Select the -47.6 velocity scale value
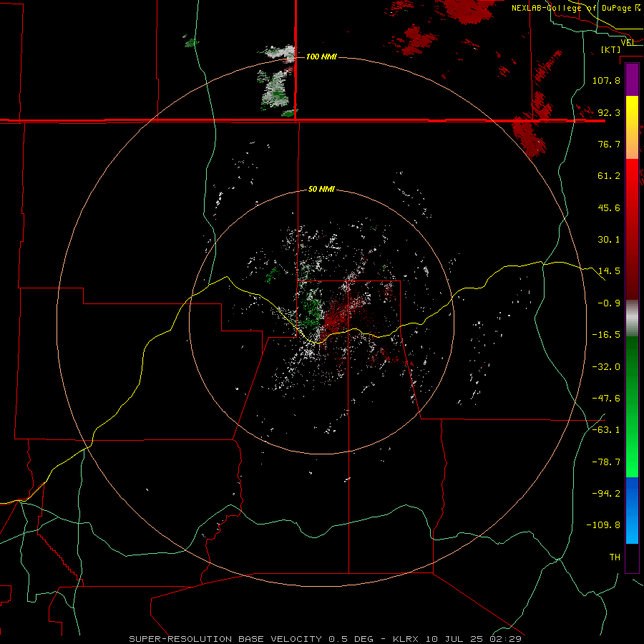 [606, 399]
